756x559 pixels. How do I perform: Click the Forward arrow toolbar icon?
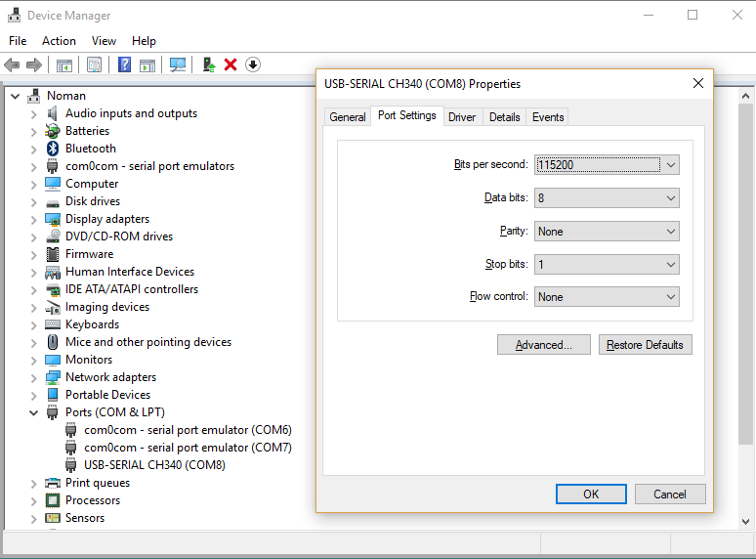(34, 64)
